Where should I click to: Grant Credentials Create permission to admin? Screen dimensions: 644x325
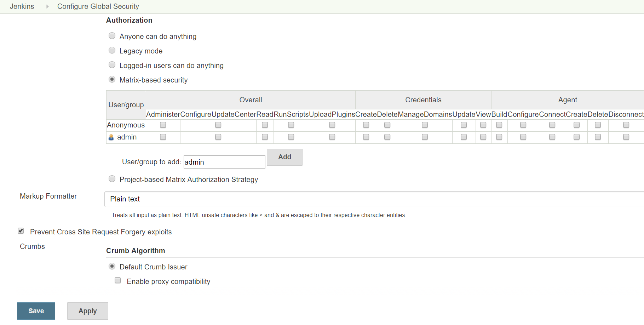coord(366,137)
